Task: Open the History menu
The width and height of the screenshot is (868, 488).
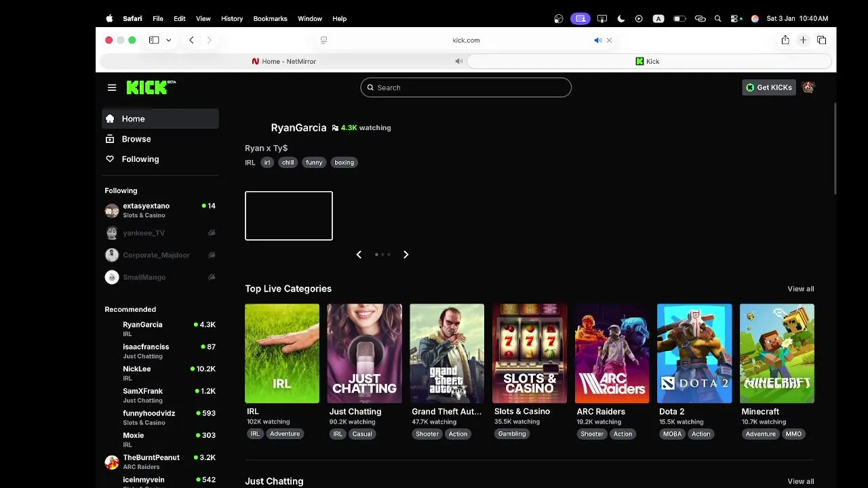Action: click(x=232, y=18)
